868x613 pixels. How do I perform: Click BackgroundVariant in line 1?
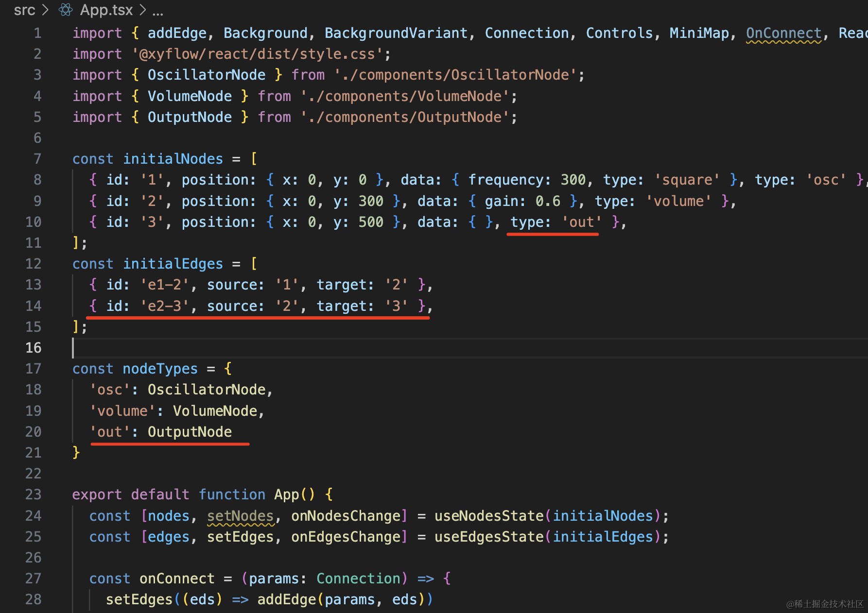pyautogui.click(x=396, y=33)
